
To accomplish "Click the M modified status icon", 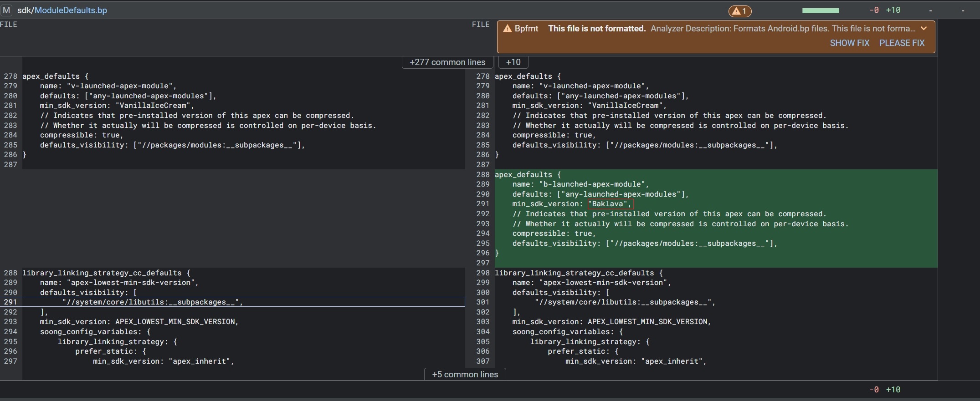I will (6, 10).
